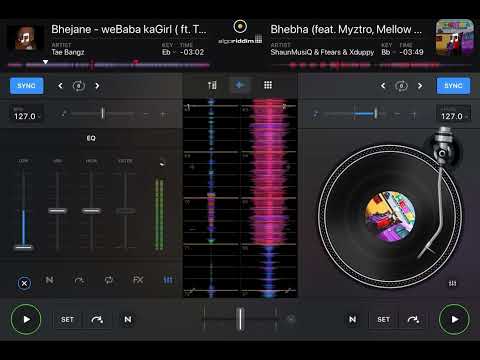The height and width of the screenshot is (360, 480).
Task: Click the HIGH EQ fader
Action: click(91, 211)
